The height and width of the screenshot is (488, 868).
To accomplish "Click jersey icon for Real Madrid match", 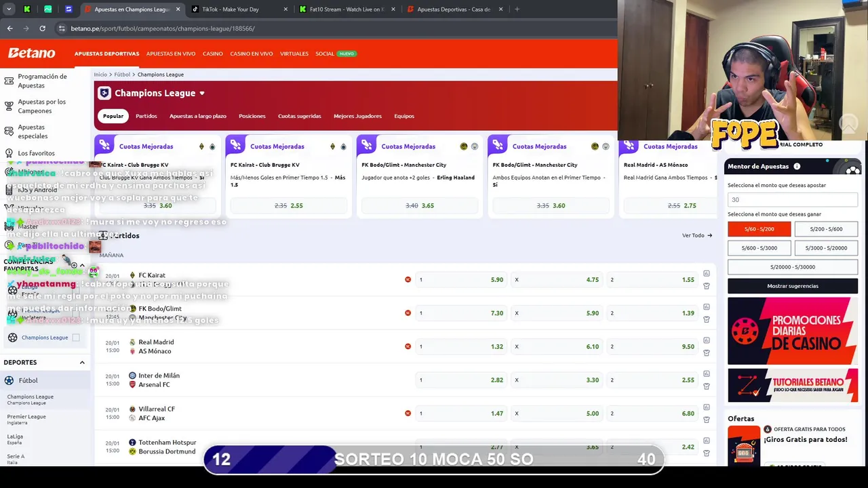I will 706,352.
